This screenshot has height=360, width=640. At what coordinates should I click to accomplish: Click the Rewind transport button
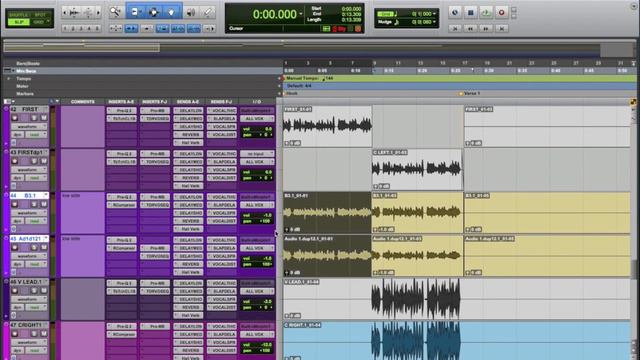[470, 29]
